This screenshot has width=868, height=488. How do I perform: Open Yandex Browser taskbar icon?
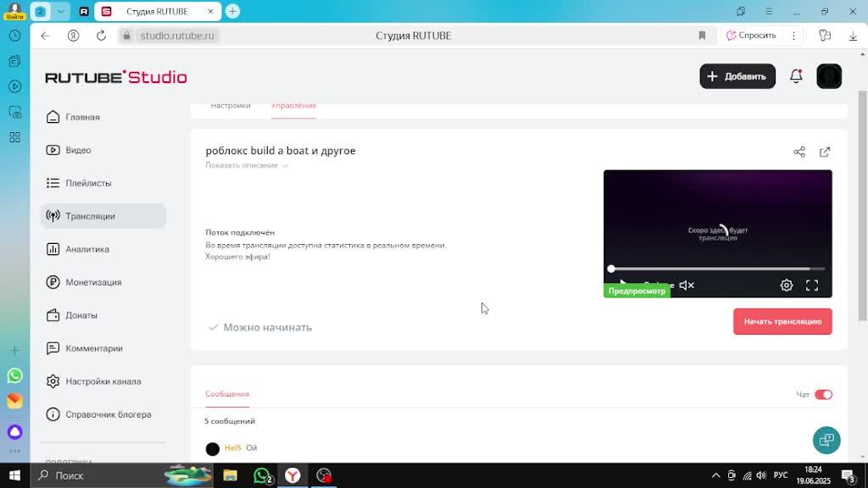(x=292, y=475)
